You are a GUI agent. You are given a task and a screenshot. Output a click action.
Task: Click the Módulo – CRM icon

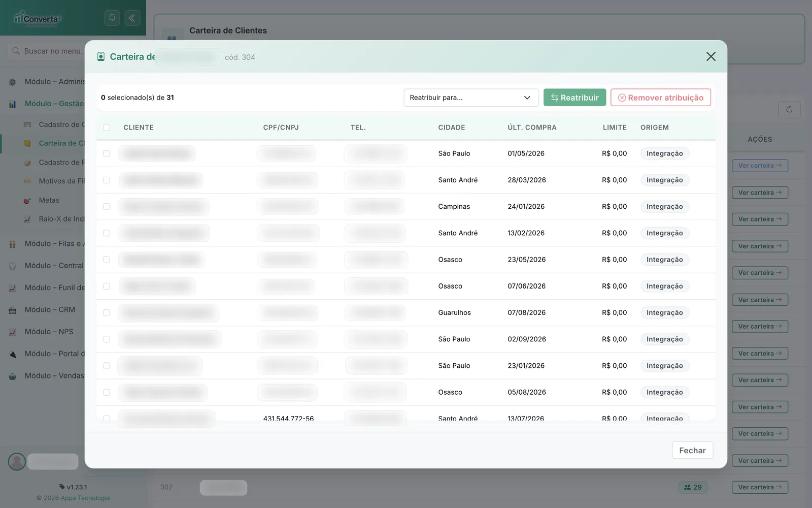(13, 310)
